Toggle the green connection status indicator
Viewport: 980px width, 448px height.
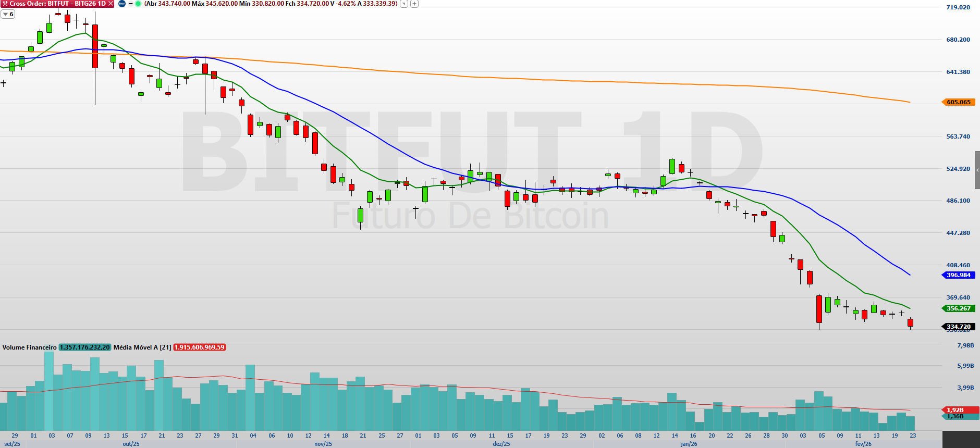click(138, 4)
